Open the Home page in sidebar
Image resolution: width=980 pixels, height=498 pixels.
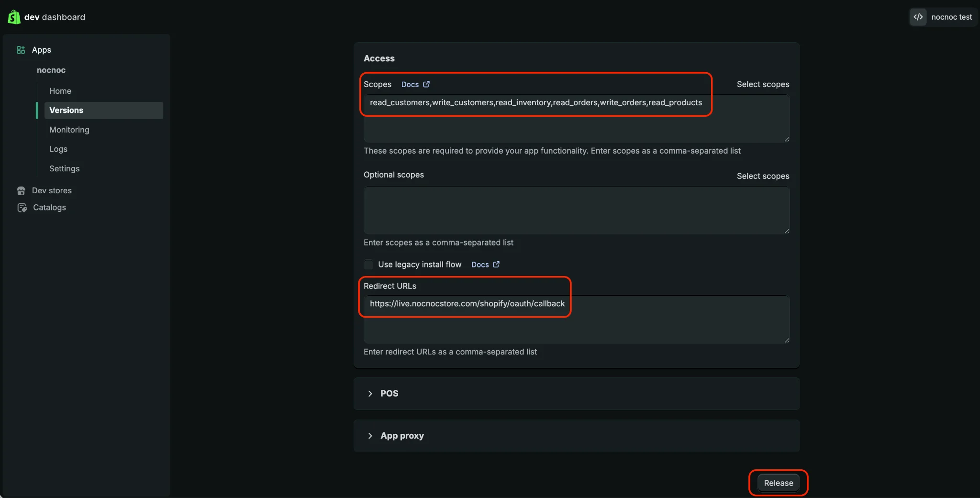60,91
